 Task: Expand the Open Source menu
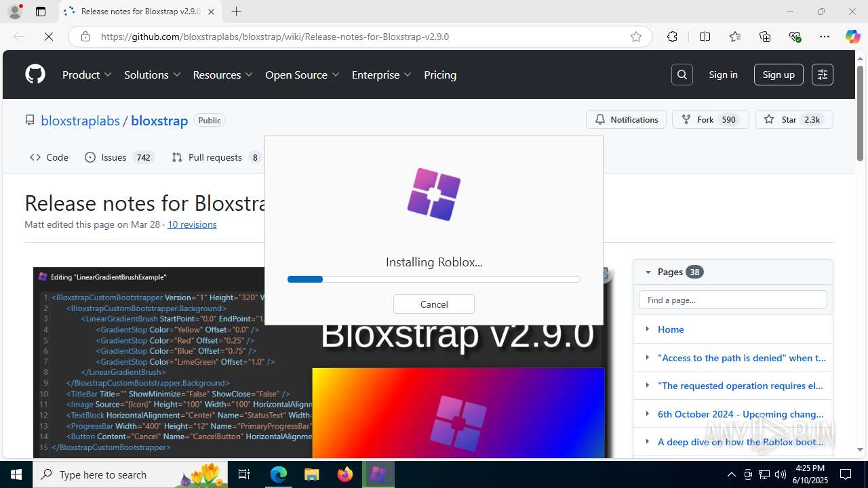[x=302, y=75]
